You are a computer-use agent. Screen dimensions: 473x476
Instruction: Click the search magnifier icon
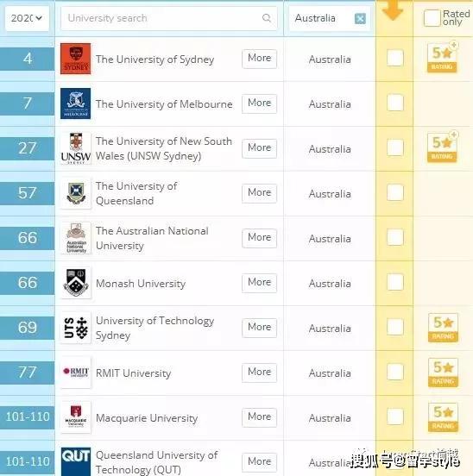pos(267,18)
